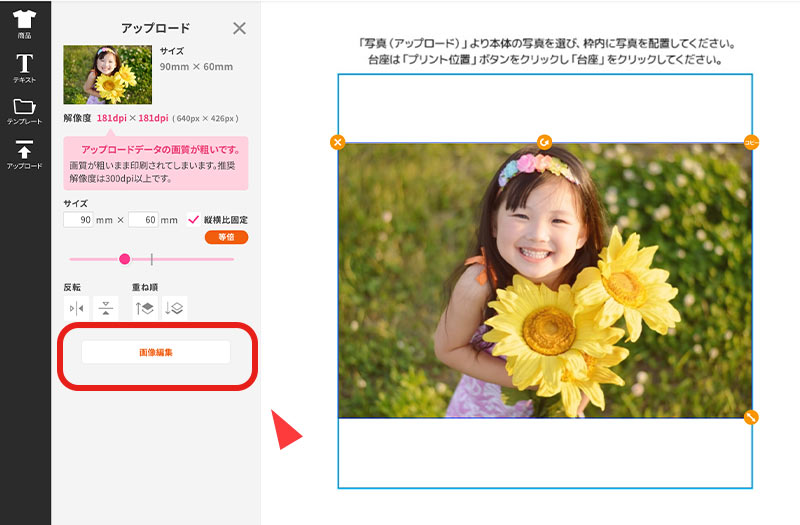The height and width of the screenshot is (525, 800).
Task: Click the pink size slider knob
Action: [x=125, y=259]
